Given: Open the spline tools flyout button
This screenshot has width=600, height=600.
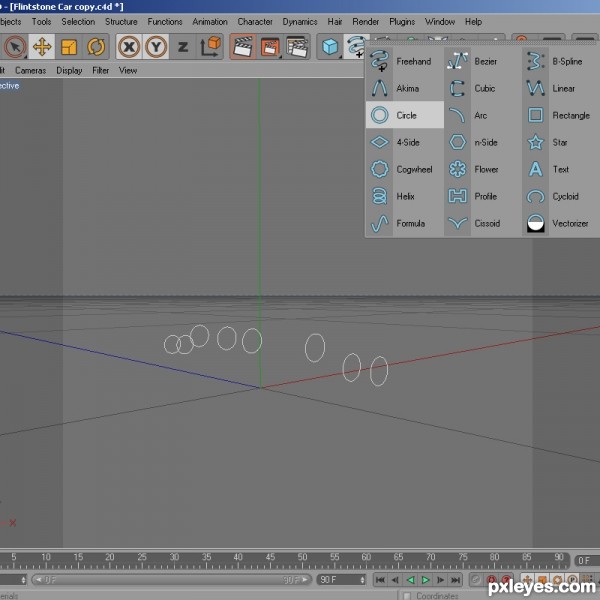Looking at the screenshot, I should point(355,46).
